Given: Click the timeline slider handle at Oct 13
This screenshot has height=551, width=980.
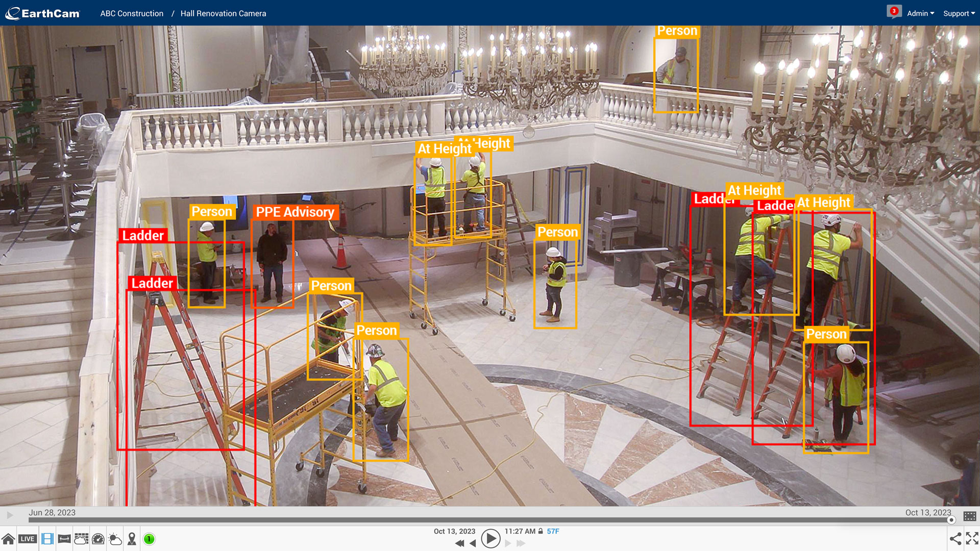Looking at the screenshot, I should (951, 520).
